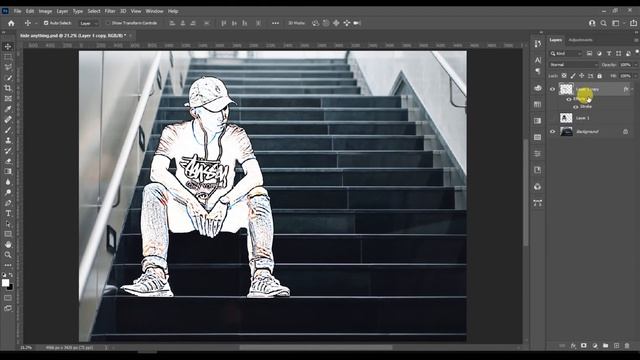Open the Layer menu
The height and width of the screenshot is (360, 640).
[x=62, y=11]
